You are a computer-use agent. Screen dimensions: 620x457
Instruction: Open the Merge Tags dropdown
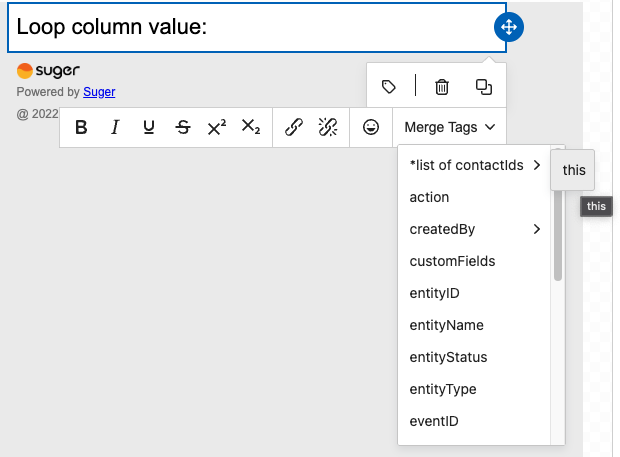pos(450,128)
